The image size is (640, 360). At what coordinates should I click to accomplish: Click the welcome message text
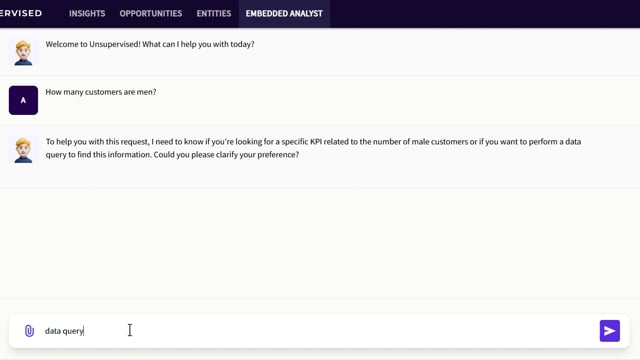point(150,44)
